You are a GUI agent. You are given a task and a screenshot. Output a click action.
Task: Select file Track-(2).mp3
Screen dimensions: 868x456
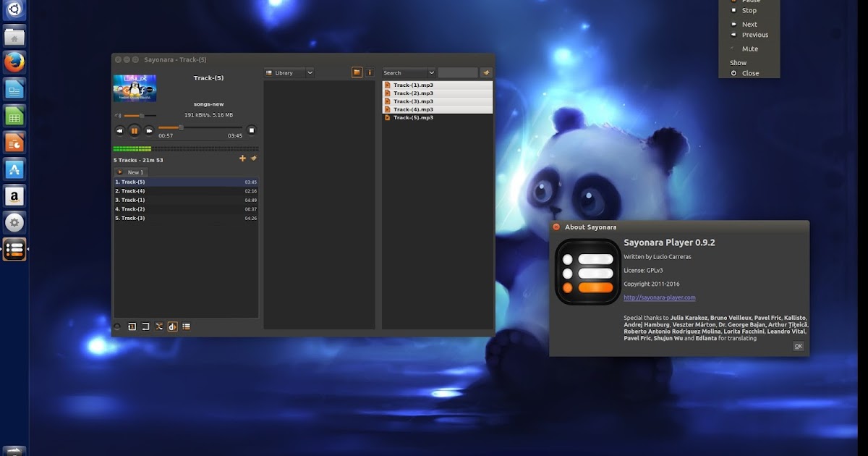point(438,93)
